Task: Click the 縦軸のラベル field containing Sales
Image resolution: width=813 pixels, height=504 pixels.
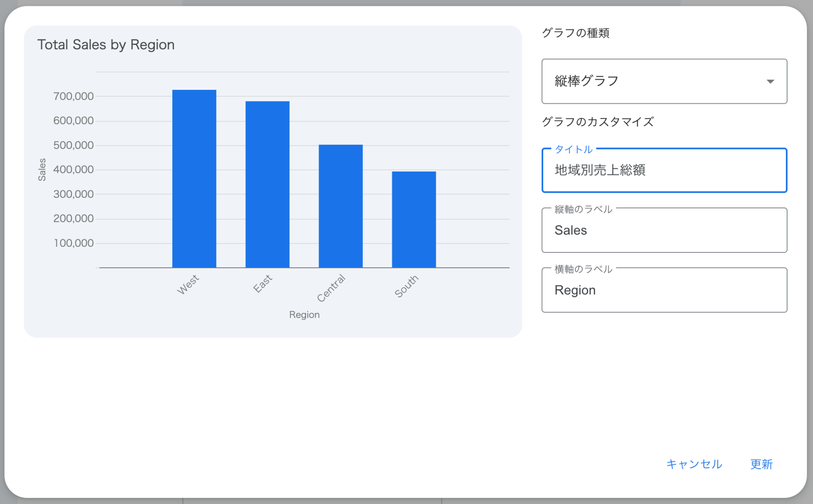Action: pyautogui.click(x=664, y=230)
